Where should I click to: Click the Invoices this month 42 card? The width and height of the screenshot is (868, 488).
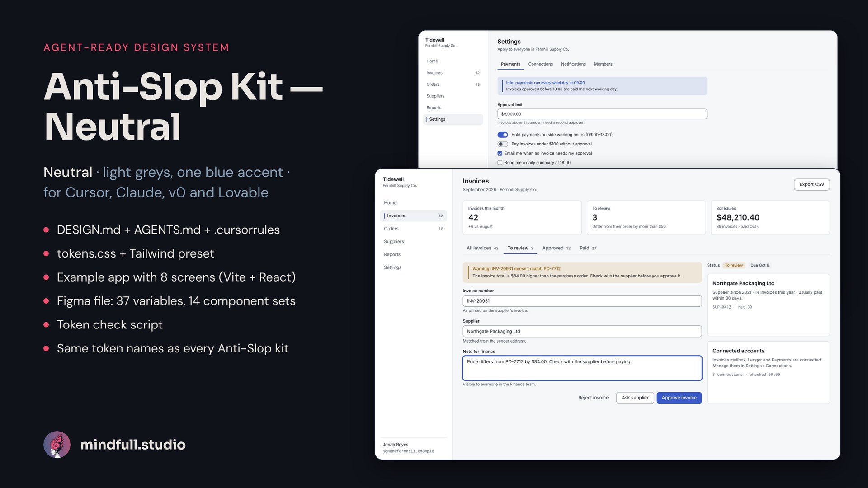(x=522, y=217)
